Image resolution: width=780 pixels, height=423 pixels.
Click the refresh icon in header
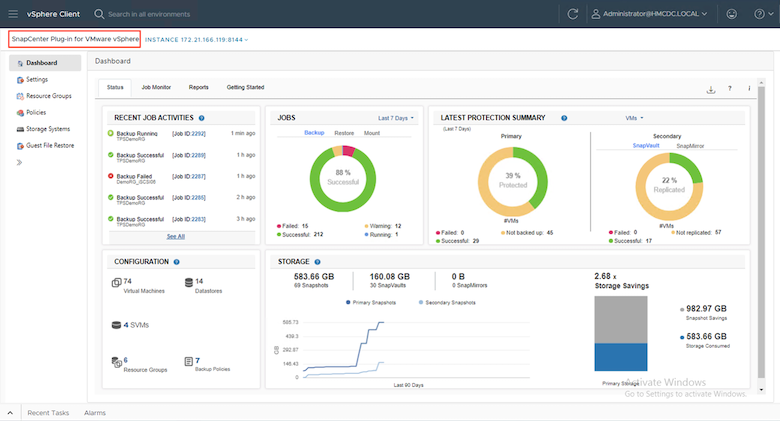(573, 14)
